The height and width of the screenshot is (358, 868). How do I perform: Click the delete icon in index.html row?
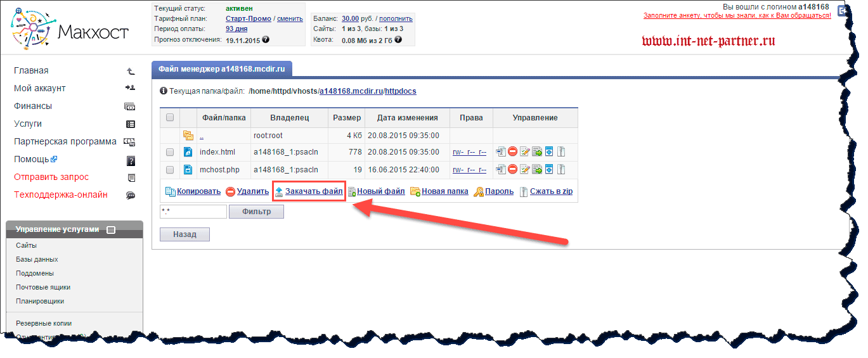tap(512, 152)
